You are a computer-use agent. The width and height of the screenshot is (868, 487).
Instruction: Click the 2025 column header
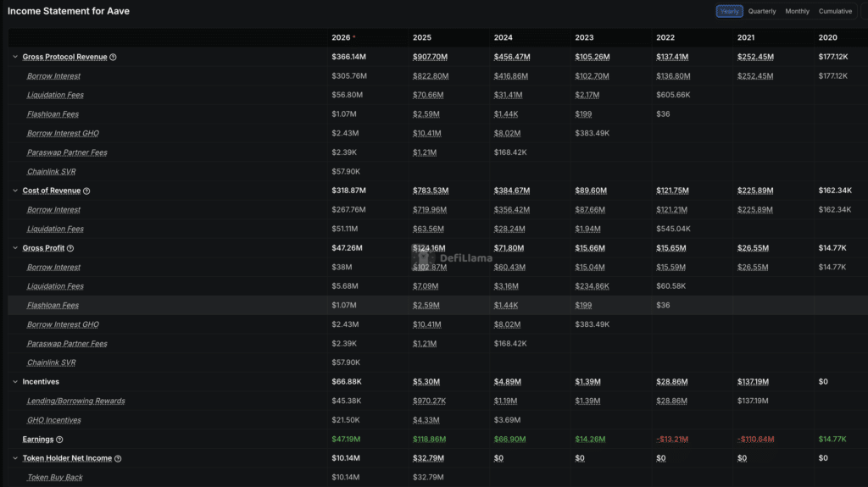point(422,37)
